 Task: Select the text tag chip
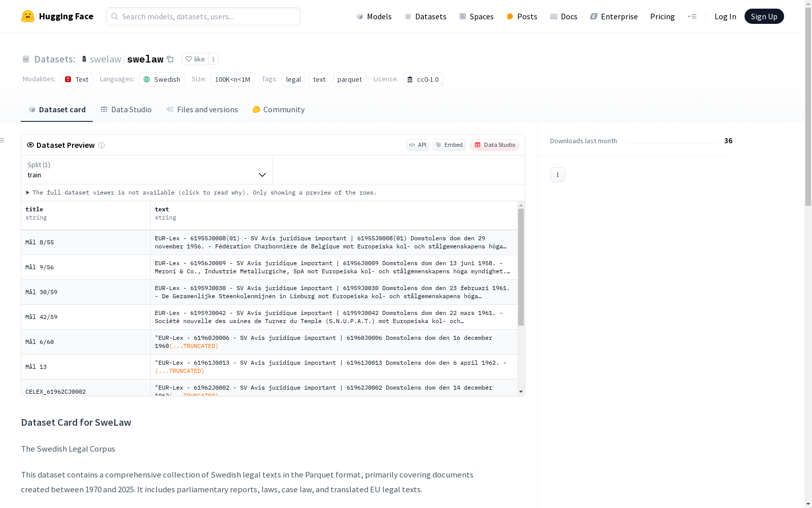(319, 79)
